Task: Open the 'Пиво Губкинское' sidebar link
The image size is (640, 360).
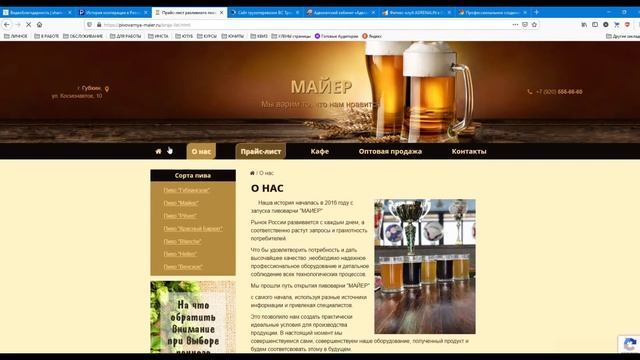Action: tap(187, 190)
